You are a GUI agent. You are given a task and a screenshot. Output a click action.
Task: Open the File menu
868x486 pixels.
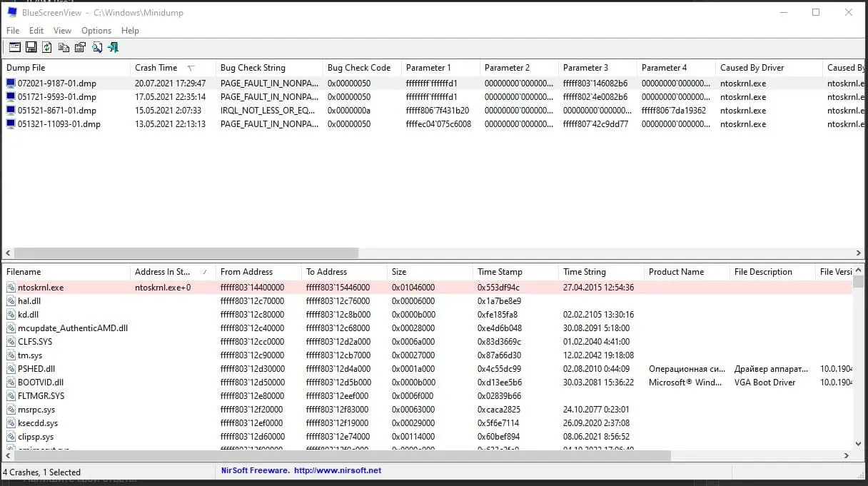tap(13, 31)
